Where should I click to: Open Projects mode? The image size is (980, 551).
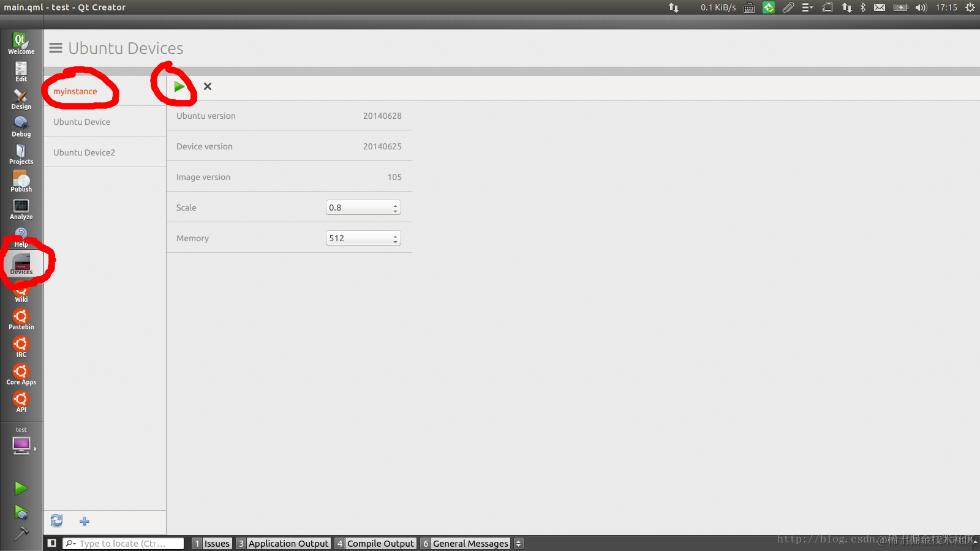click(x=21, y=154)
